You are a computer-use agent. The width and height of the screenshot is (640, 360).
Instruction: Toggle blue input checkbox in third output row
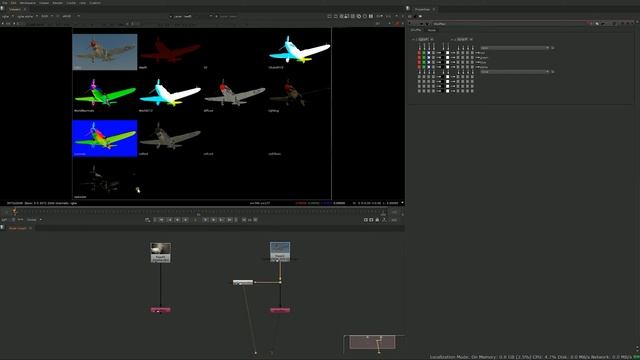click(429, 62)
